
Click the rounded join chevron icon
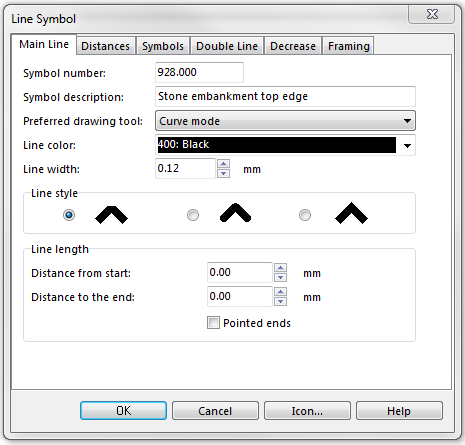[x=235, y=213]
